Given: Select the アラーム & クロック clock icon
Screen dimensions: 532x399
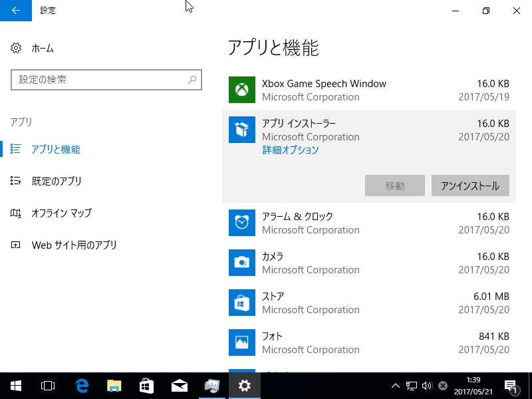Looking at the screenshot, I should [x=242, y=223].
